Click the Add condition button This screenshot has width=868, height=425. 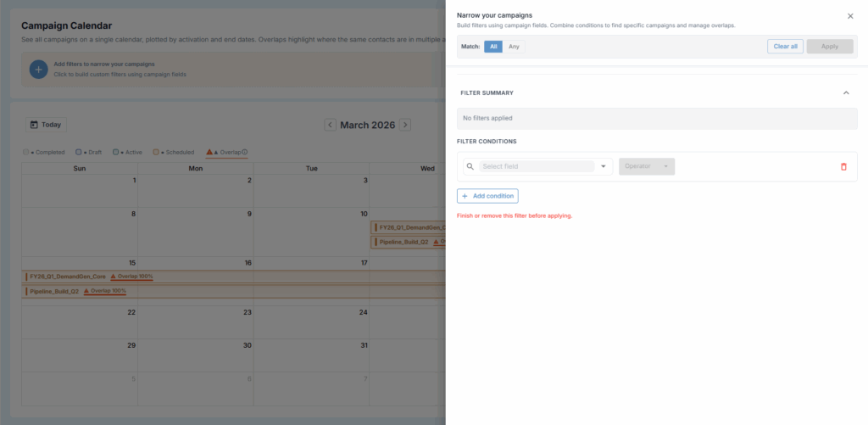tap(487, 196)
